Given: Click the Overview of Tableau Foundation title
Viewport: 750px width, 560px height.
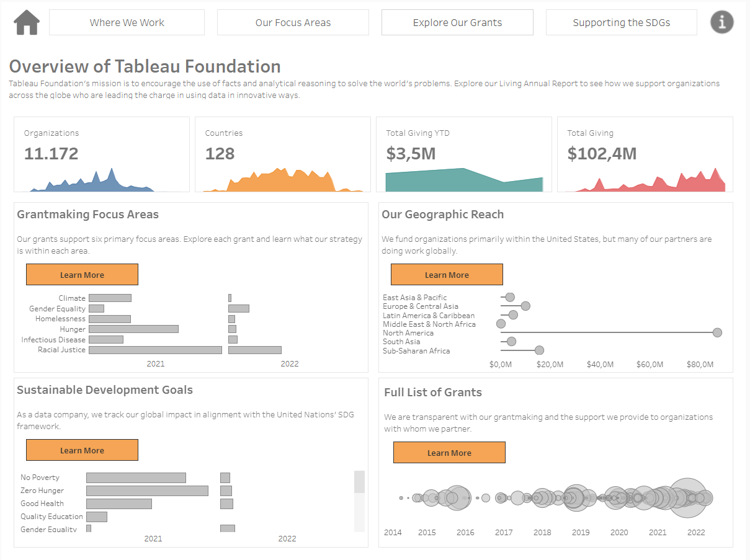Looking at the screenshot, I should (x=145, y=66).
